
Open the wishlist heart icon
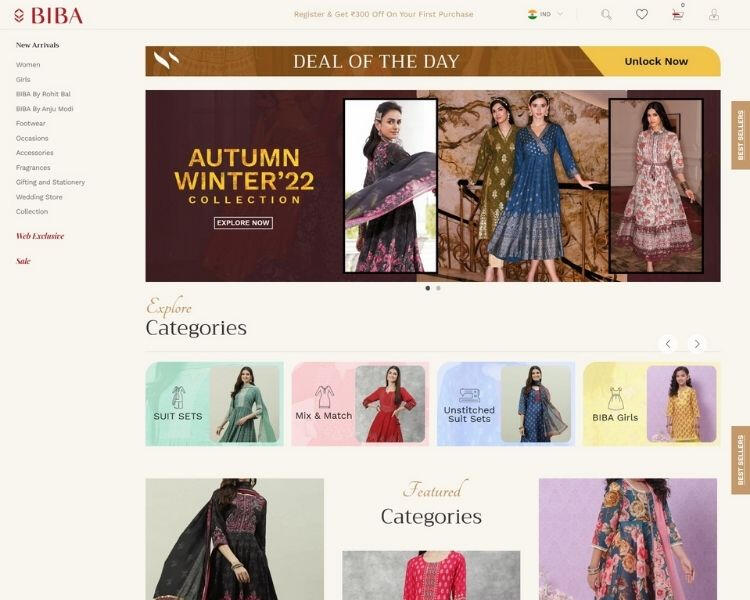click(642, 14)
